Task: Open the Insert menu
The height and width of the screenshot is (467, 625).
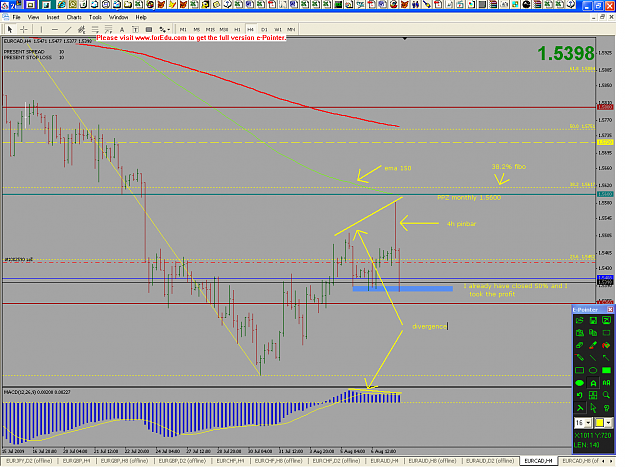Action: [x=53, y=18]
